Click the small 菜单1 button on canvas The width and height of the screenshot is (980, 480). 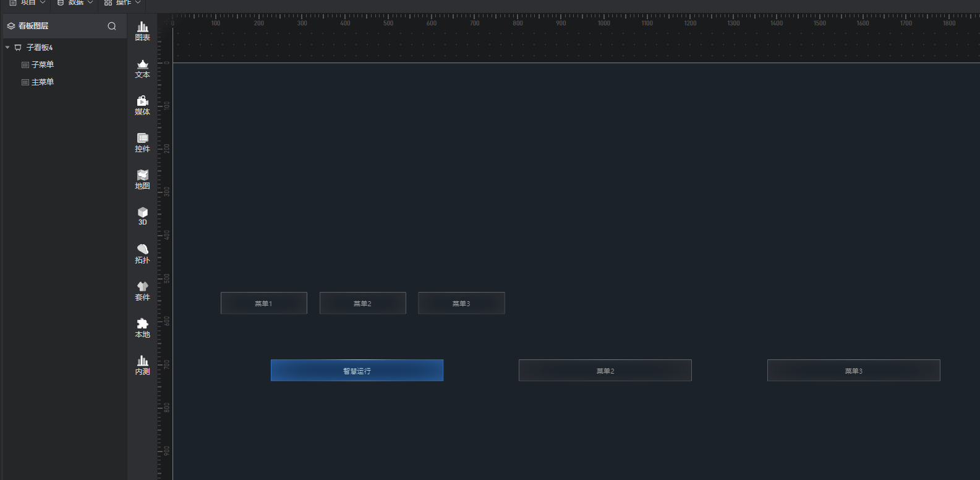click(x=263, y=303)
